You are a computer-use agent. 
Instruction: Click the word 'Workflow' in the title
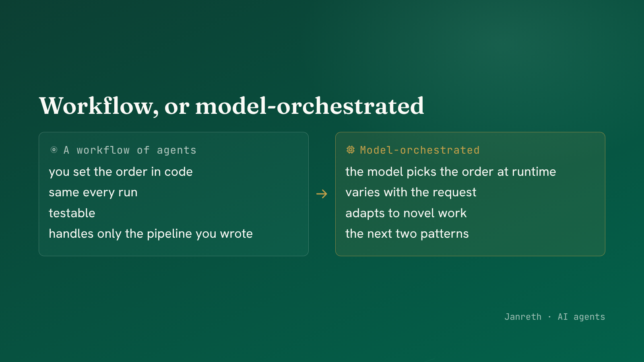(x=96, y=106)
